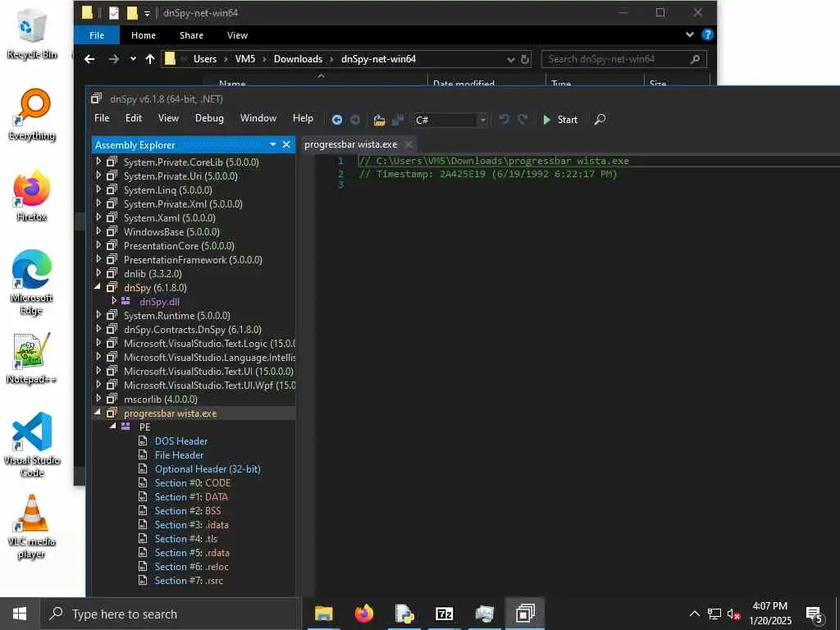This screenshot has height=630, width=840.
Task: Collapse the dnSpy (6.1.8.0) node
Action: (x=98, y=287)
